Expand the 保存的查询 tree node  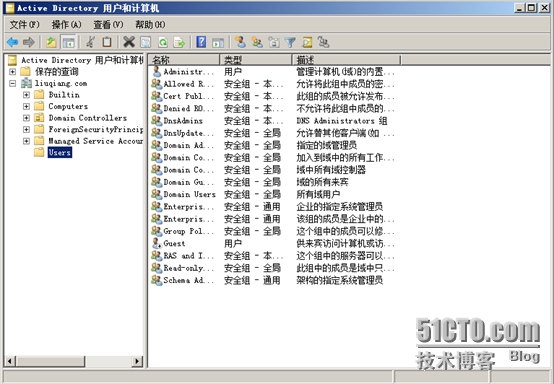point(12,72)
